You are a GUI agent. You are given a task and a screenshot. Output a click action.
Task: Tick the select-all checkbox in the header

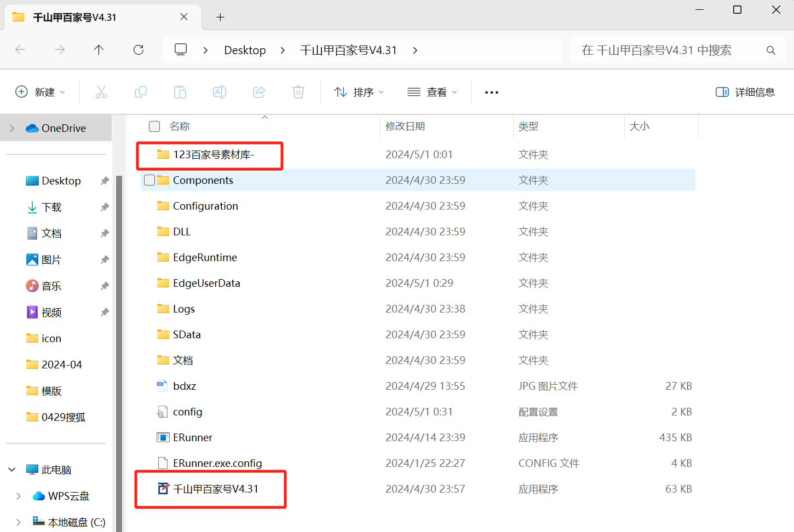pos(154,126)
